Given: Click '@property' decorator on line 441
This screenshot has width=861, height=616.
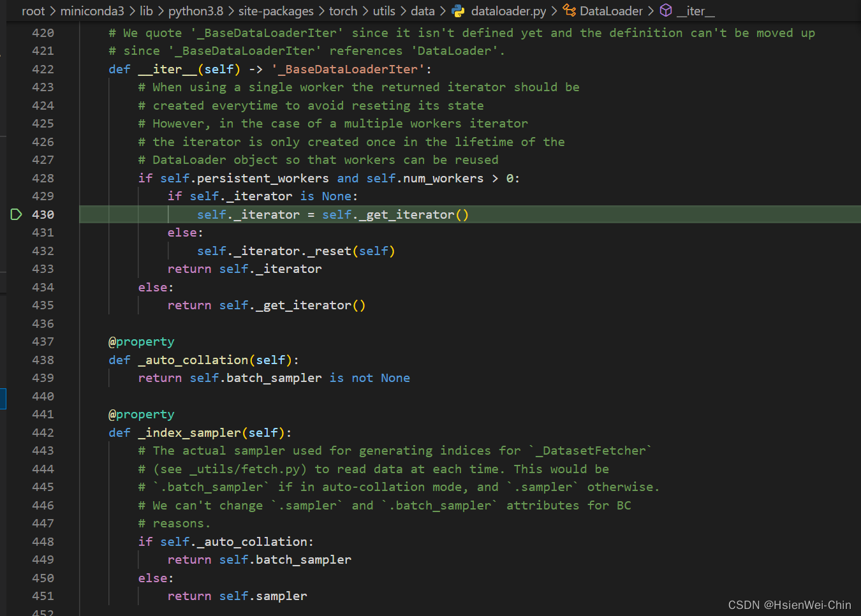Looking at the screenshot, I should pos(142,414).
